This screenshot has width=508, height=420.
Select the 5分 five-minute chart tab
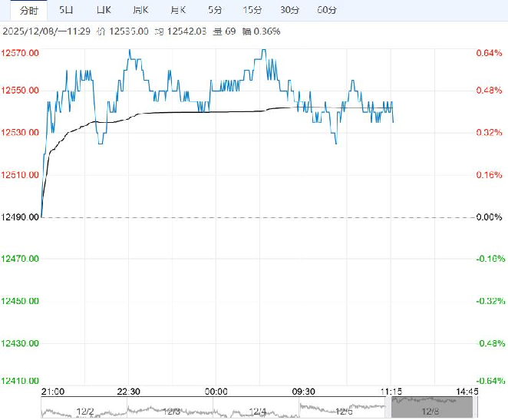point(215,10)
